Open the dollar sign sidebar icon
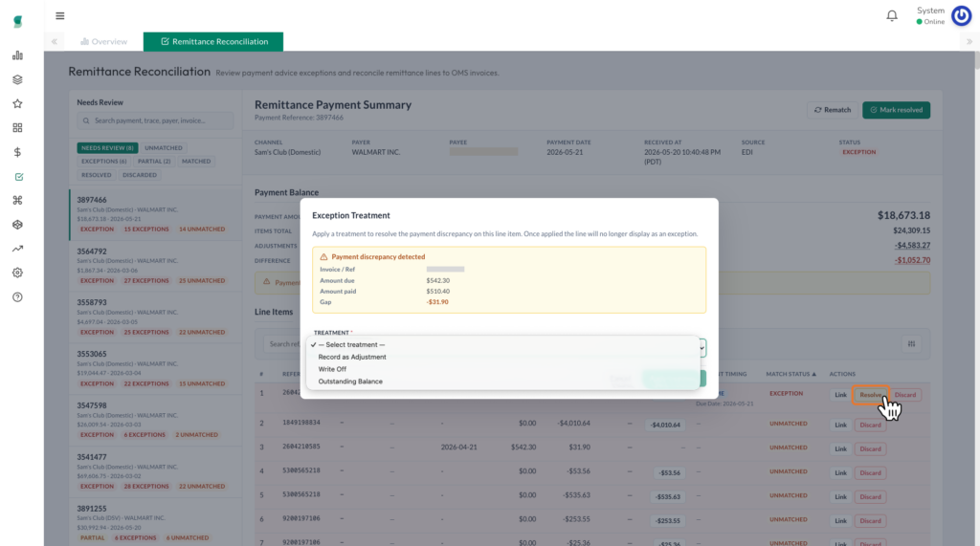The image size is (980, 546). pos(17,152)
